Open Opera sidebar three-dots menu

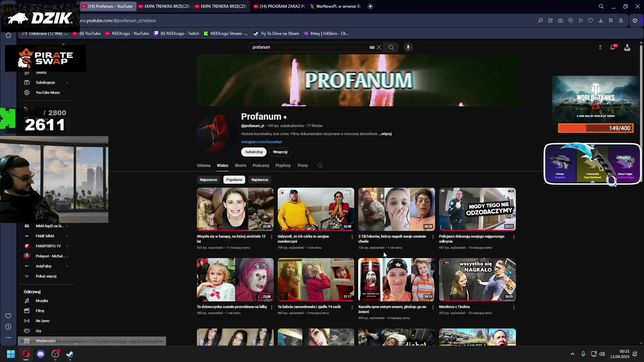pos(8,337)
